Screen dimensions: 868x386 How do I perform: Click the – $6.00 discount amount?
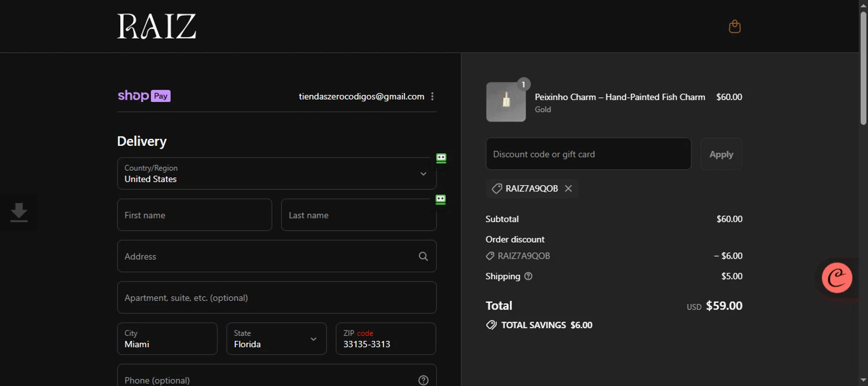728,256
